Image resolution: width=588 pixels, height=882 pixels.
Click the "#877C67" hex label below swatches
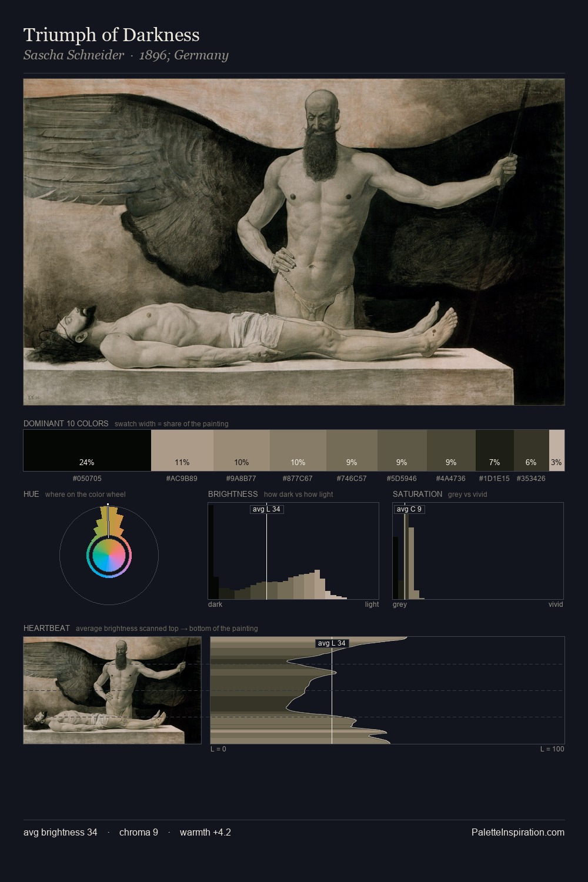[x=298, y=479]
